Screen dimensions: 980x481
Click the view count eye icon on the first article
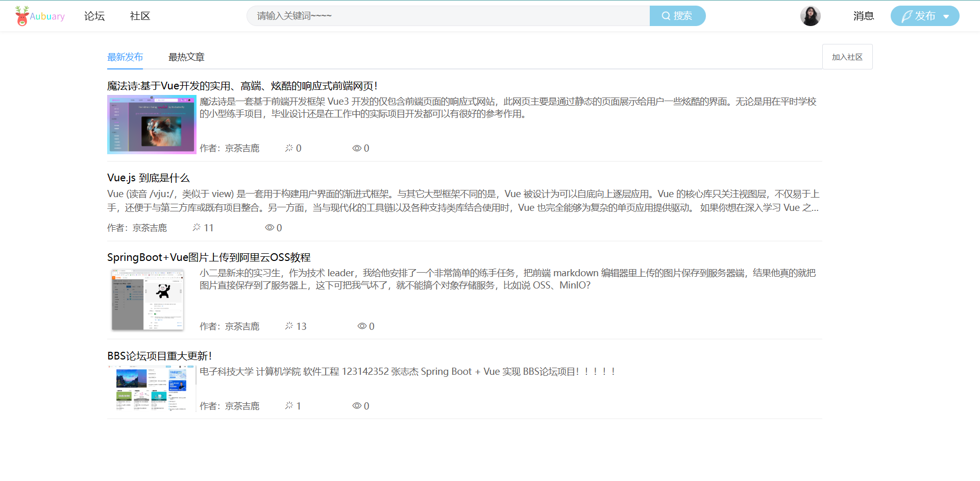[357, 148]
